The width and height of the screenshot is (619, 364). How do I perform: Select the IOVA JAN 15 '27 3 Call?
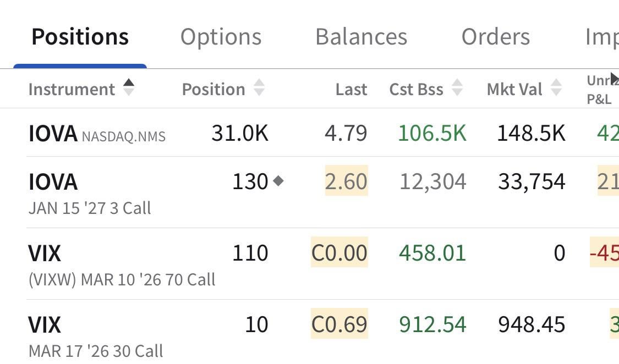[89, 194]
